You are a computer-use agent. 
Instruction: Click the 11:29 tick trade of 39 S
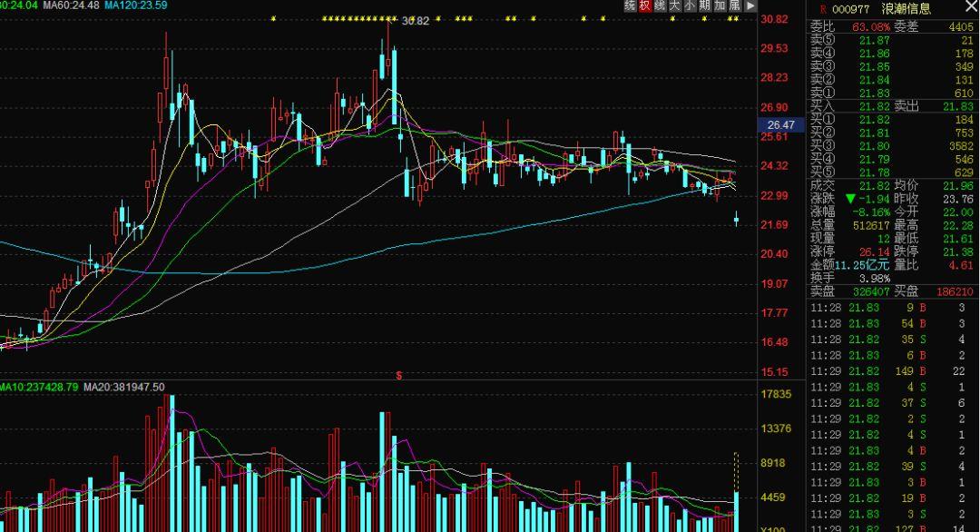click(888, 467)
